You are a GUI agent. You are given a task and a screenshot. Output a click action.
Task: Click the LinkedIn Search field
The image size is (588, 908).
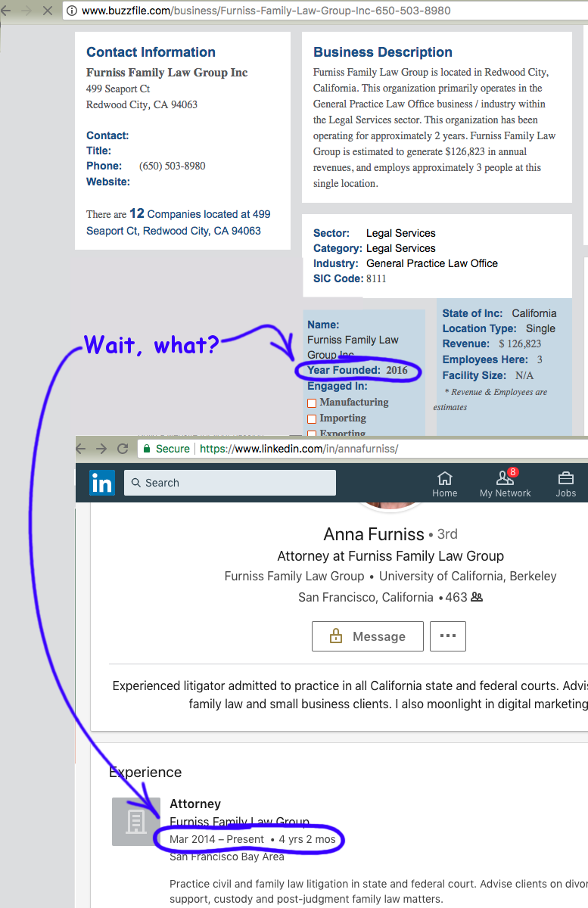click(x=230, y=483)
